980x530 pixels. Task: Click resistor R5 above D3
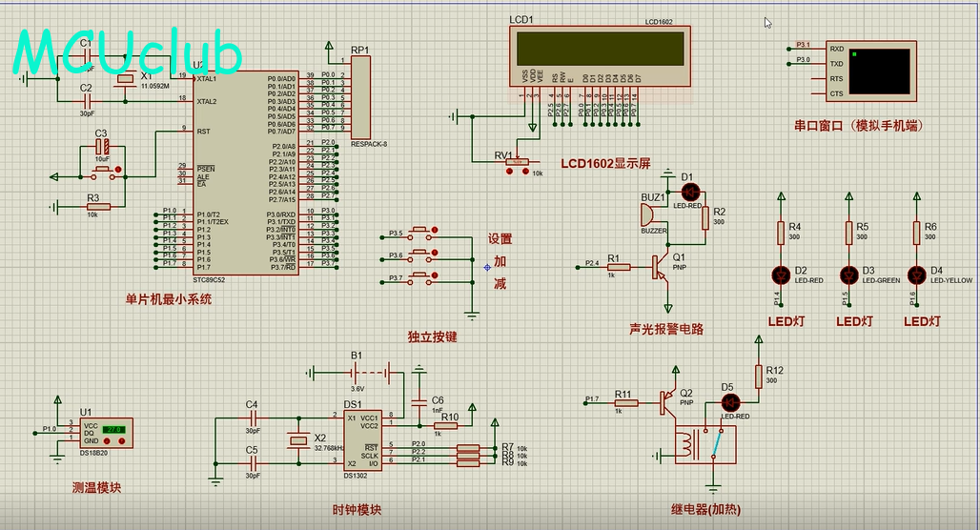848,233
